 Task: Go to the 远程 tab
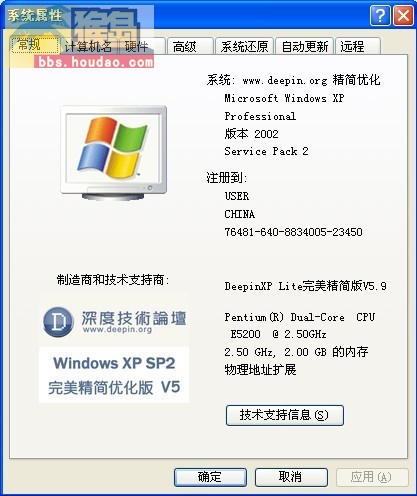[x=358, y=47]
